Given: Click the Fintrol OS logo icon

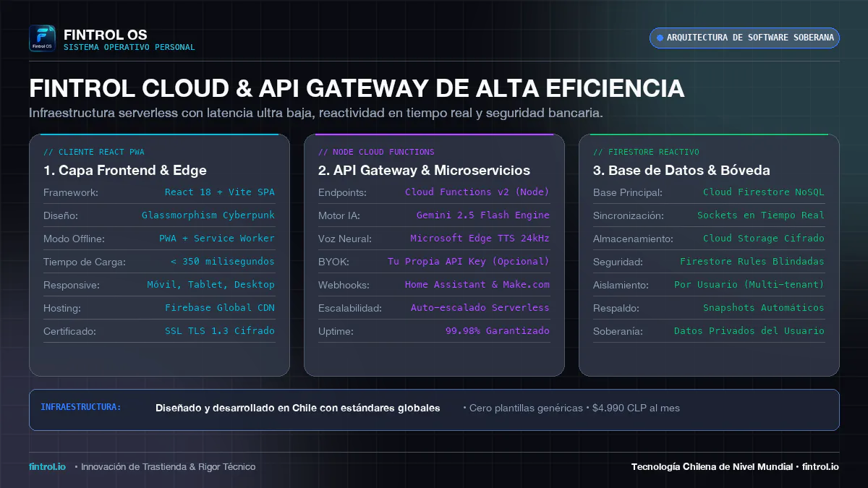Looking at the screenshot, I should 43,39.
